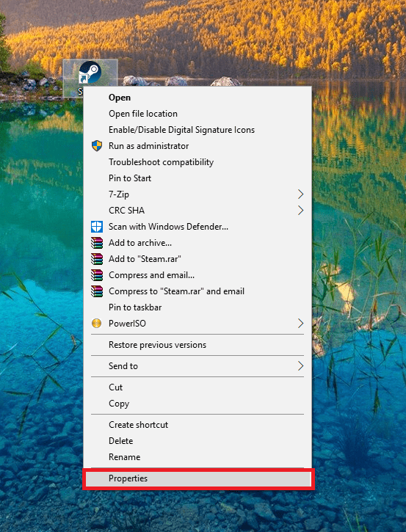406x532 pixels.
Task: Choose Compress and email...
Action: pos(197,275)
